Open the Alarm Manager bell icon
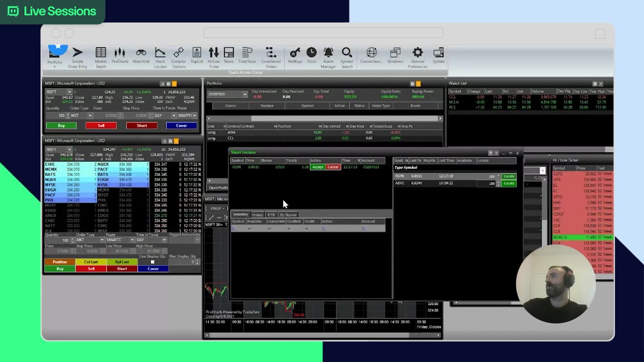This screenshot has width=644, height=362. (x=328, y=57)
